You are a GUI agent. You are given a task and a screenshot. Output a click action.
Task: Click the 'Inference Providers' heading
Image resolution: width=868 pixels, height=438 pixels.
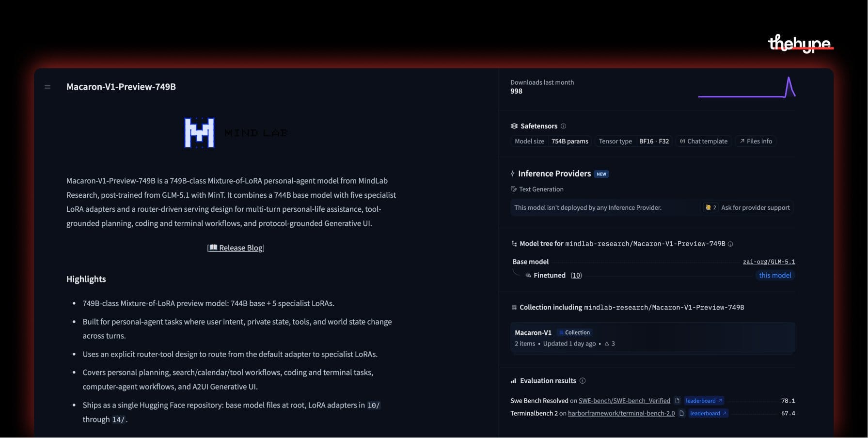point(554,173)
